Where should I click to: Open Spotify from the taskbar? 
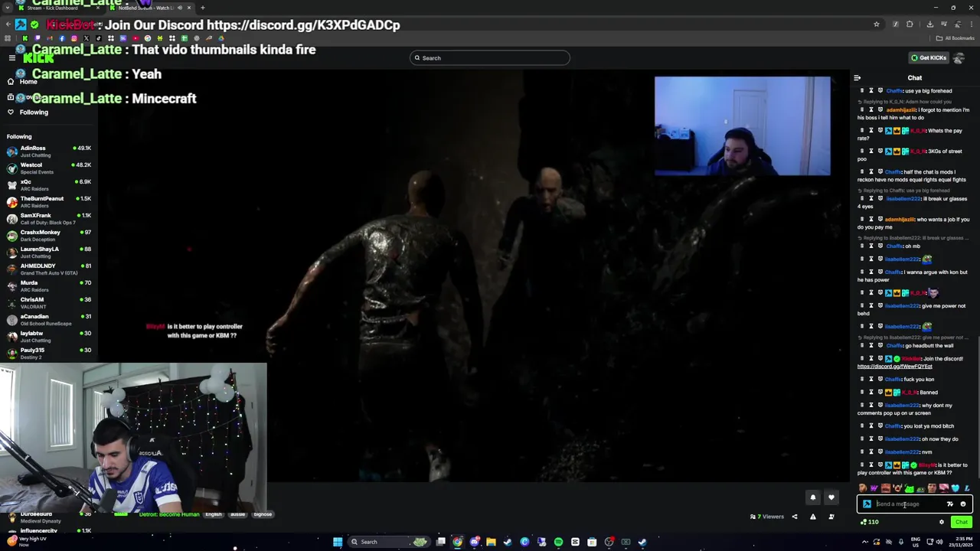[558, 542]
